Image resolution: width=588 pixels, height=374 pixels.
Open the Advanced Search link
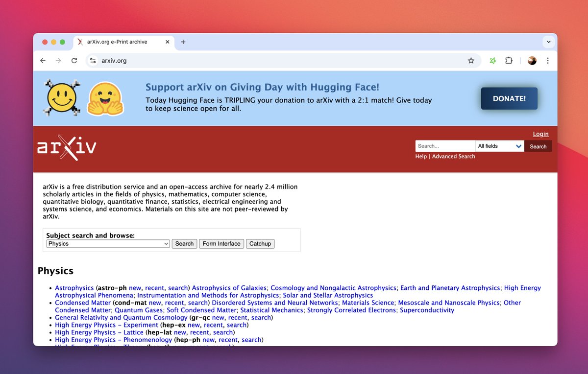(453, 156)
